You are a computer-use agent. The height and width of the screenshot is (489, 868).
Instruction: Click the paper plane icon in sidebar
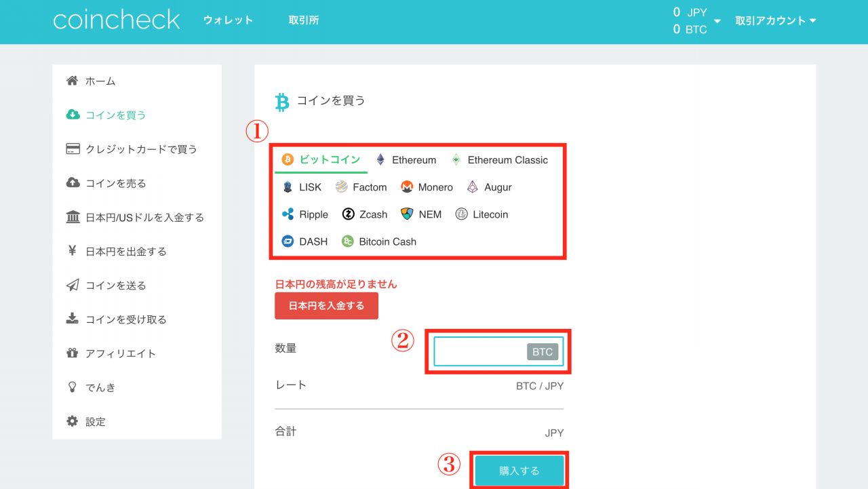[73, 285]
